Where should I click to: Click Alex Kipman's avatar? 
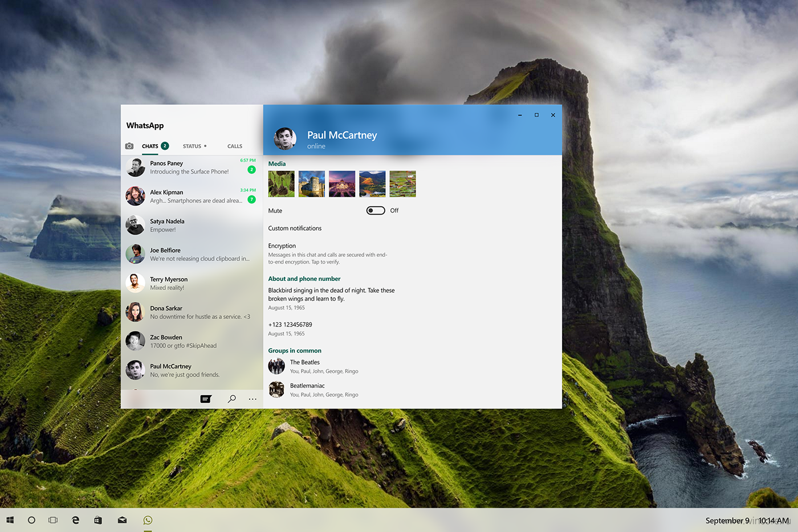[x=135, y=197]
